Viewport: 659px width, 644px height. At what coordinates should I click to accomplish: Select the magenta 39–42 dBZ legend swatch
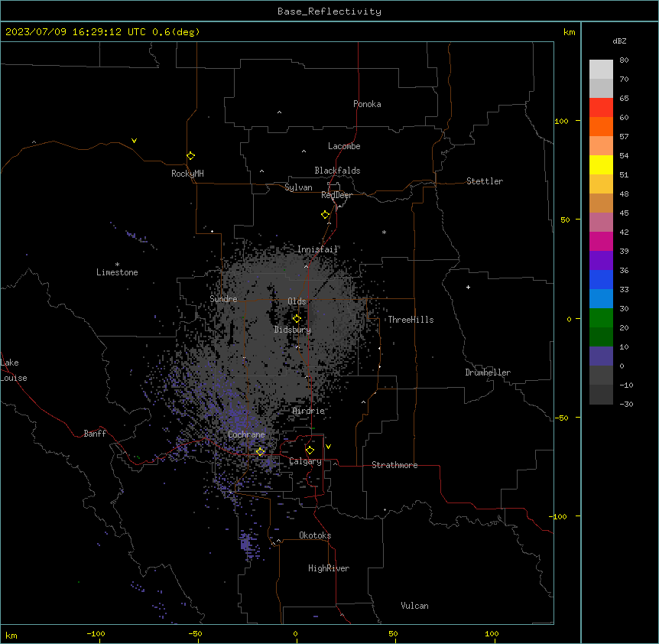601,241
